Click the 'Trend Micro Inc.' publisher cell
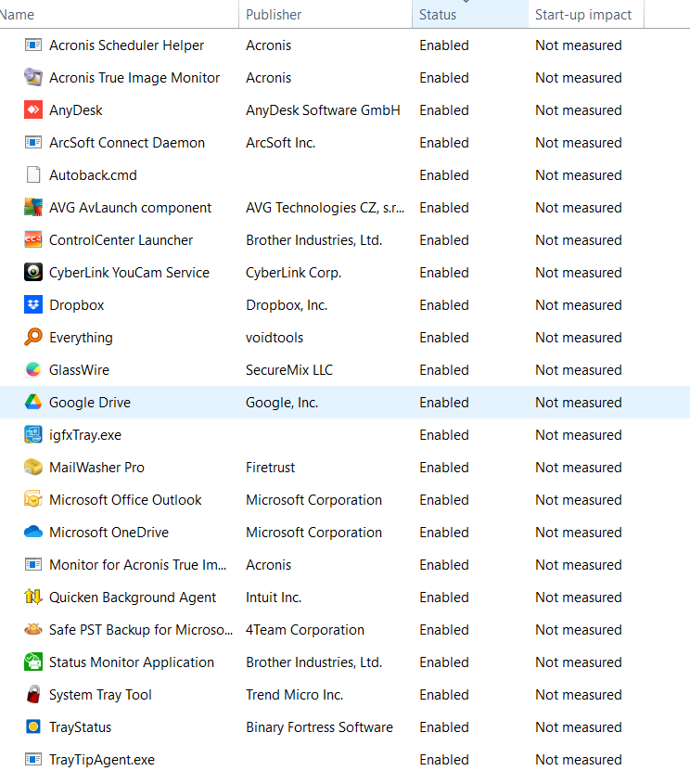This screenshot has height=784, width=690. point(294,695)
